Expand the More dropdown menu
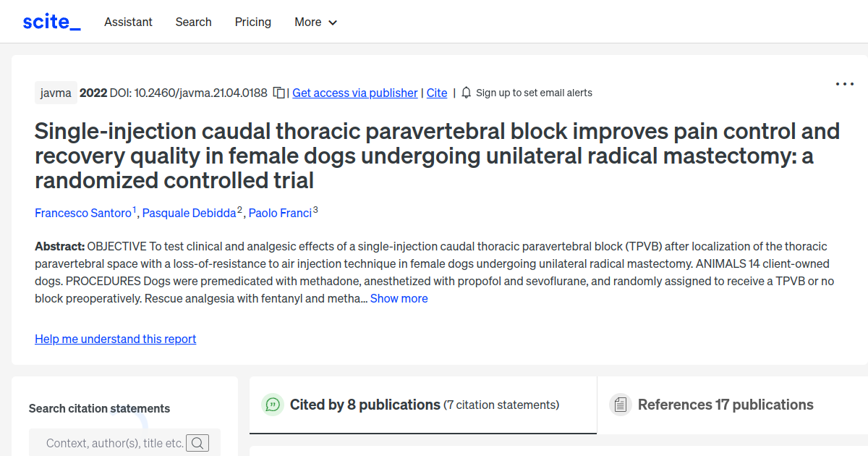The height and width of the screenshot is (456, 868). pyautogui.click(x=315, y=22)
